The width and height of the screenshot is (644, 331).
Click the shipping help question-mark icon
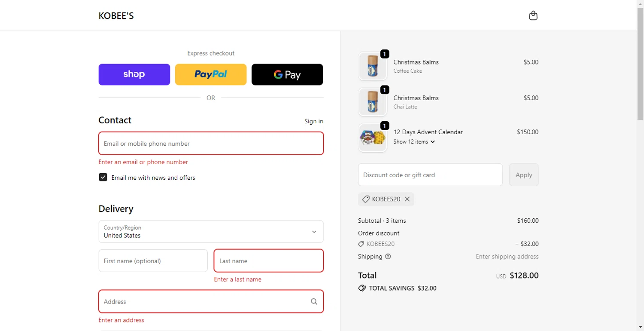pos(388,257)
